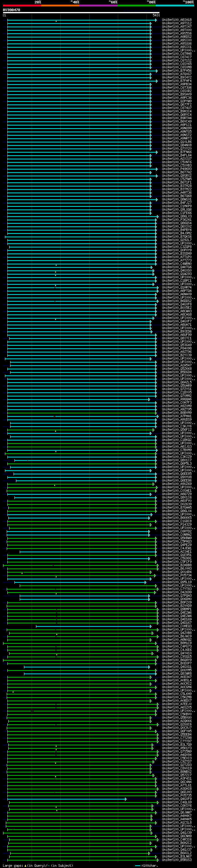Select hit label UniRef100_Q6CNH9

click(176, 836)
